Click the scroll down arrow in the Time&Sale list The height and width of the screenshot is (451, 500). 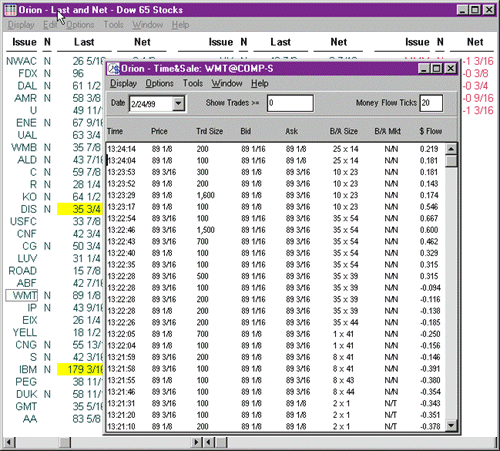coord(451,425)
